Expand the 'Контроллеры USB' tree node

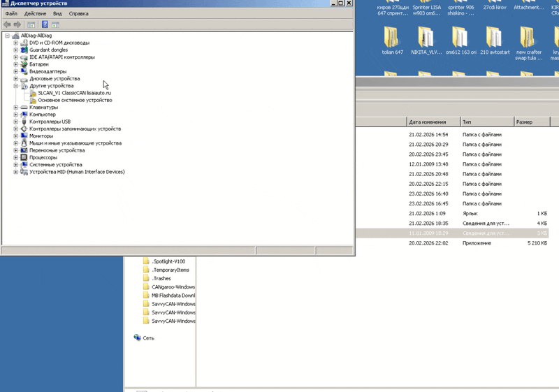click(x=16, y=122)
